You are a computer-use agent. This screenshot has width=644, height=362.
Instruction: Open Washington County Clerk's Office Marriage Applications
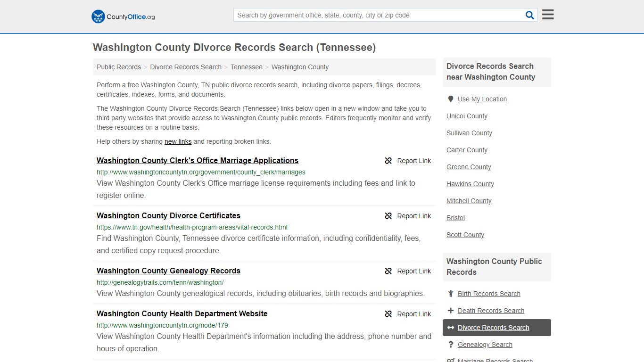(x=198, y=160)
